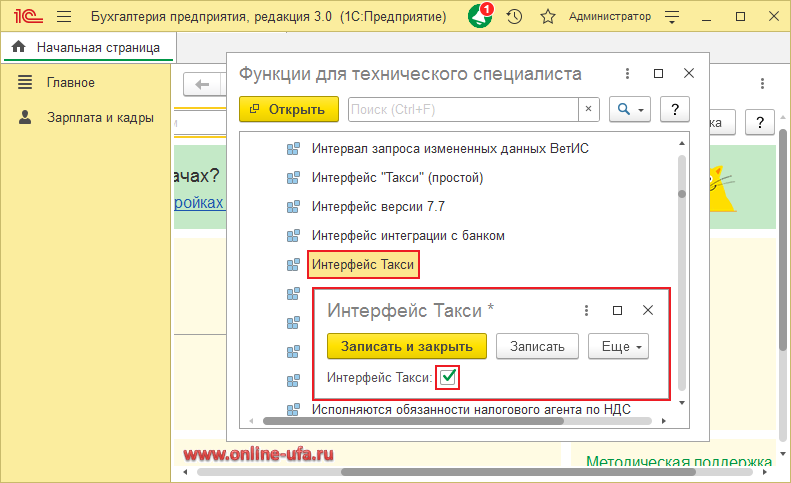Select Интерфейс интеграции с банком item

[408, 235]
